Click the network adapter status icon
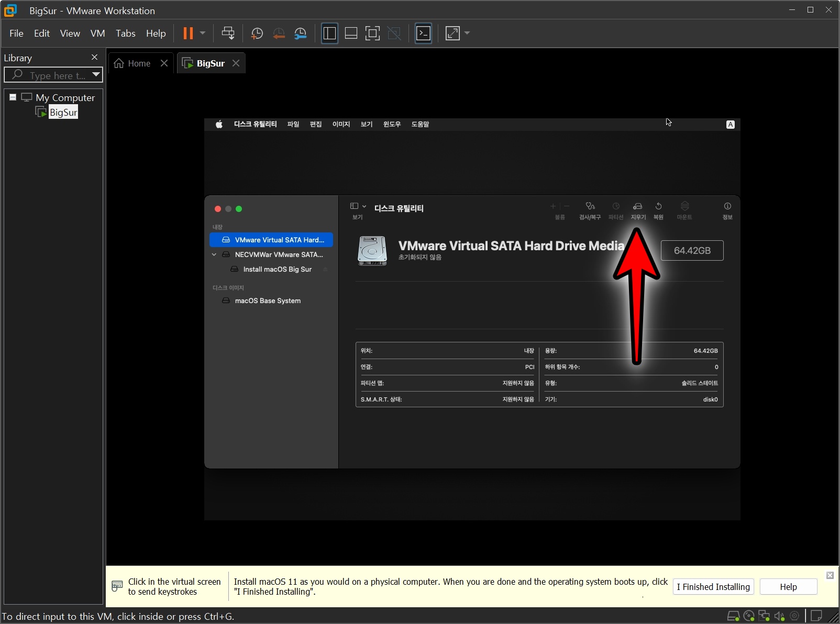Screen dimensions: 840x624 tap(764, 616)
